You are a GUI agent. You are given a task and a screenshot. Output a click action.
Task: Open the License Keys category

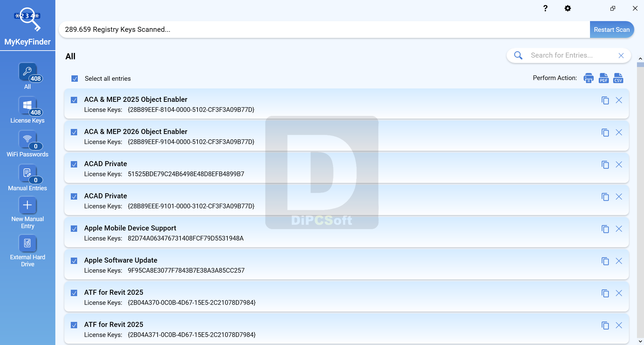pos(28,110)
